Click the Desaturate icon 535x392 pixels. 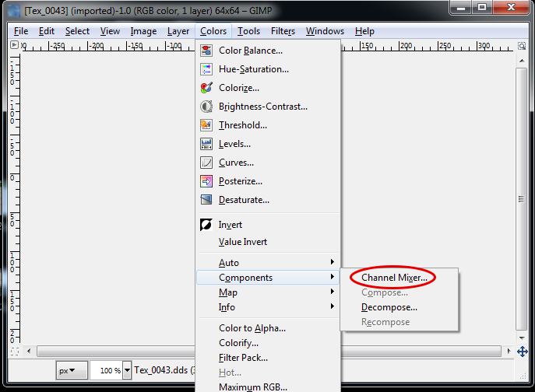pyautogui.click(x=206, y=200)
